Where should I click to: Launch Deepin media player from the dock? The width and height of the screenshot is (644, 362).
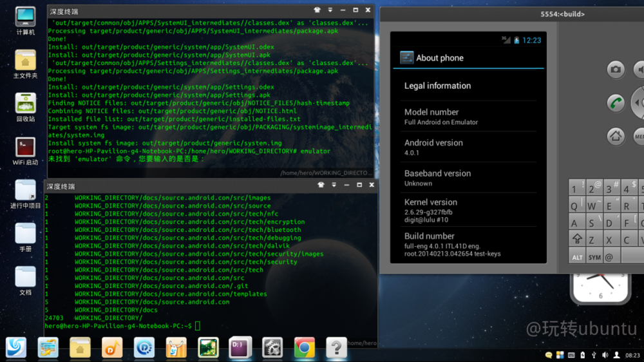coord(144,348)
